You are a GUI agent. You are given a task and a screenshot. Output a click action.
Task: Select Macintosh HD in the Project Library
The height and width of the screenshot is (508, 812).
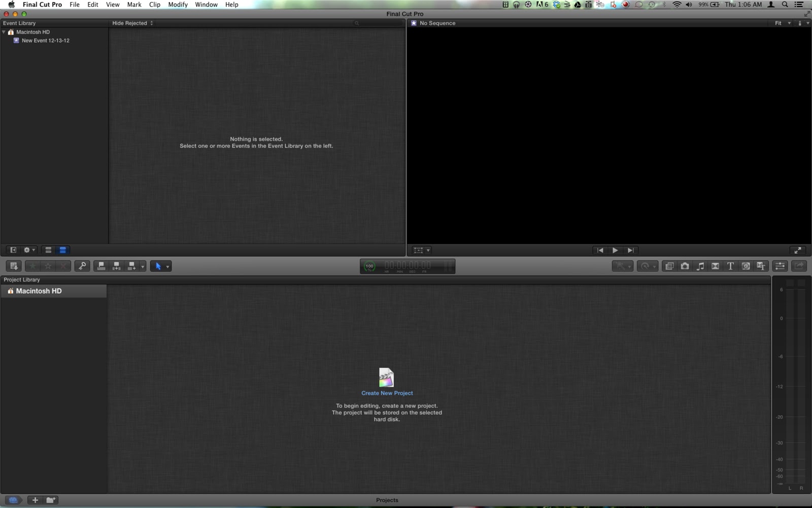(53, 291)
